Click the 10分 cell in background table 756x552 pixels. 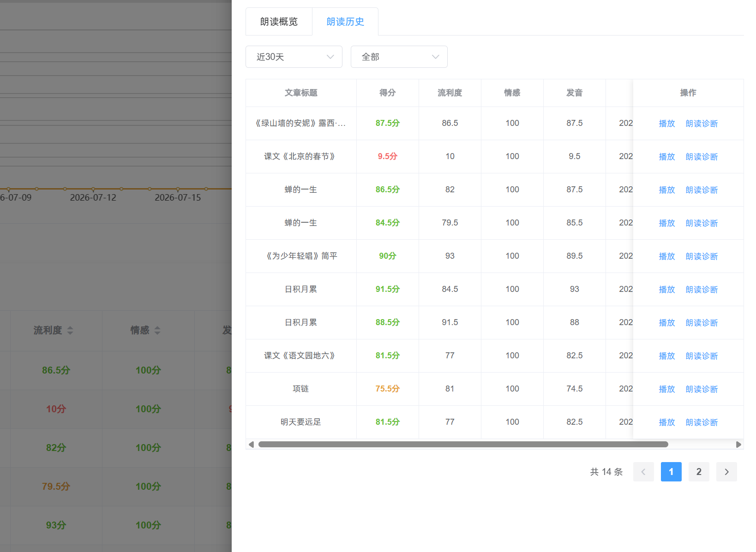pos(56,409)
